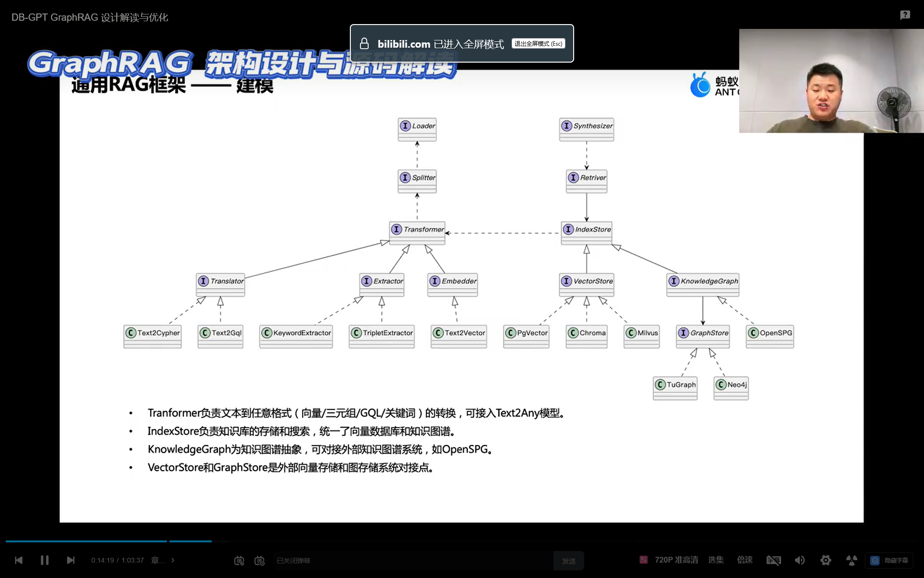Viewport: 924px width, 578px height.
Task: Seek on the video progress bar
Action: tap(337, 541)
